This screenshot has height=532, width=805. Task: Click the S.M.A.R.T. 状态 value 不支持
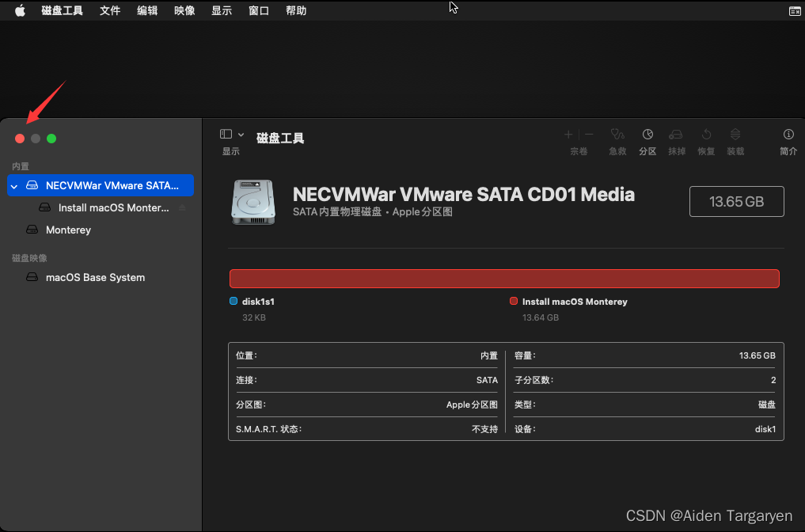[485, 429]
